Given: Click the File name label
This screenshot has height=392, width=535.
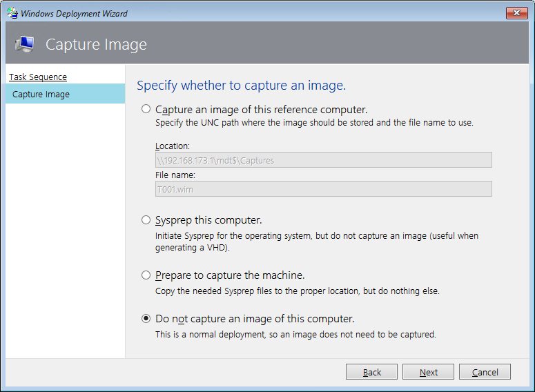Looking at the screenshot, I should [x=175, y=175].
